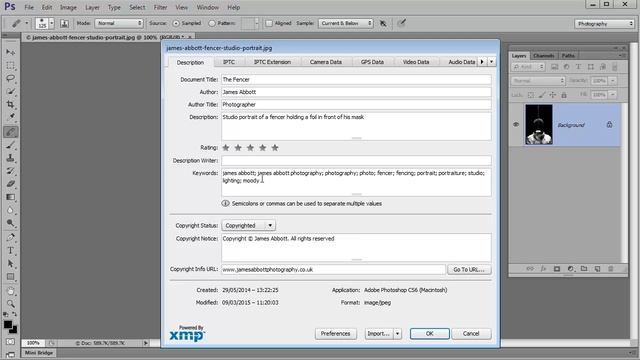The height and width of the screenshot is (360, 640).
Task: Click OK in the File Info dialog
Action: tap(430, 334)
